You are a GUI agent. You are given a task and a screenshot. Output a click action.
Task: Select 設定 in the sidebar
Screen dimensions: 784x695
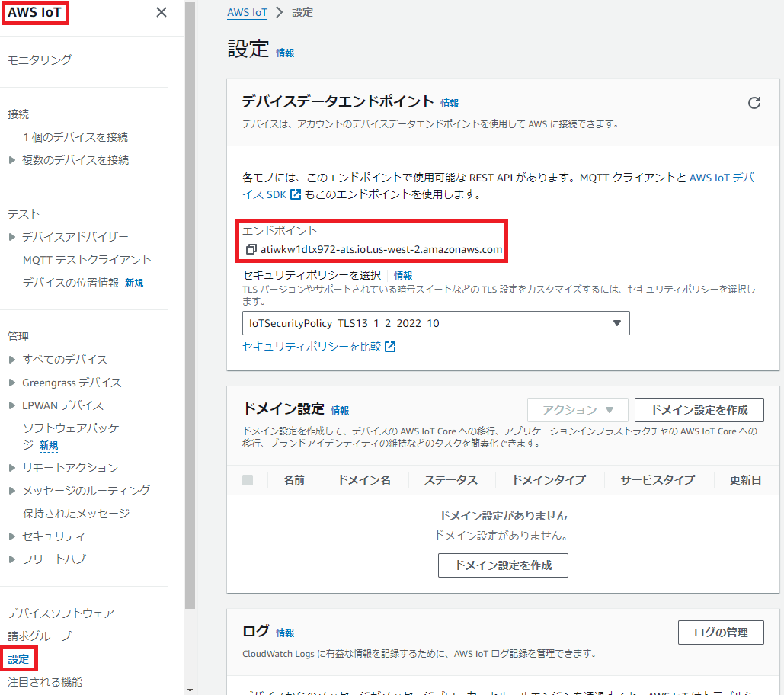(x=18, y=659)
